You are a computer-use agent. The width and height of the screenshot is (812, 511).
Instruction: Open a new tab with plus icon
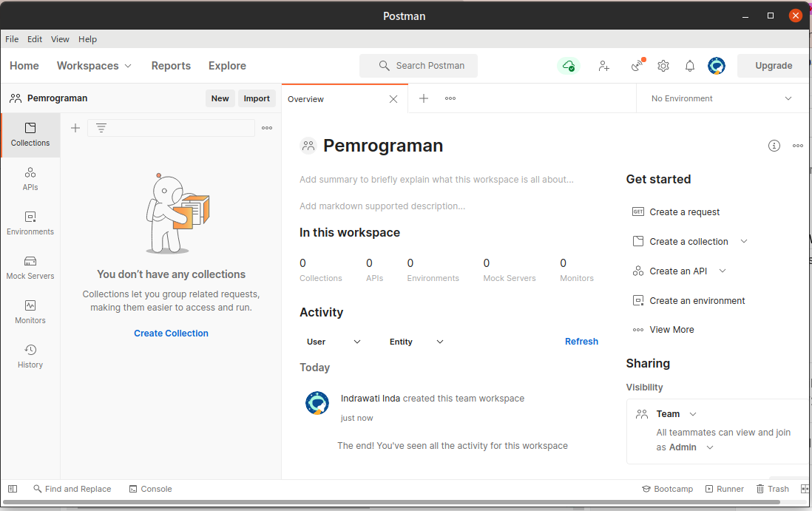click(424, 98)
